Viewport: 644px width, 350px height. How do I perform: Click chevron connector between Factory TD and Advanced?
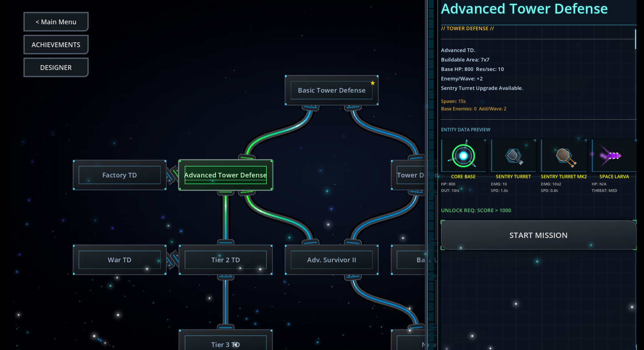(x=172, y=175)
